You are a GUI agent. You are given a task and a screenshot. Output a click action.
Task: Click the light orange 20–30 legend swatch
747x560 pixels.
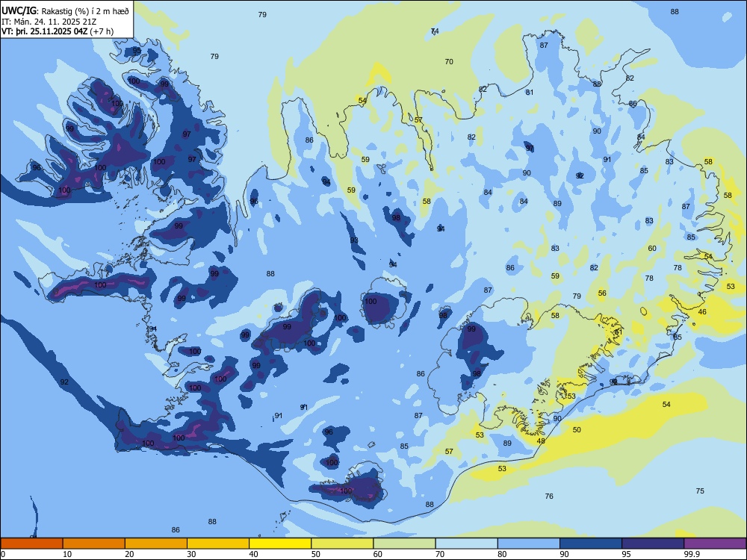tap(156, 544)
